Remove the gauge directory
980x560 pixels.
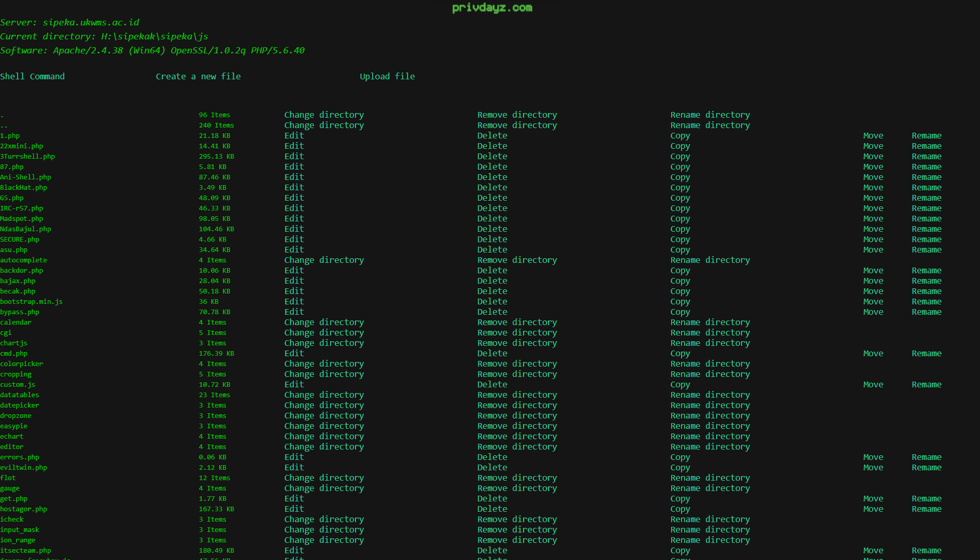coord(517,488)
